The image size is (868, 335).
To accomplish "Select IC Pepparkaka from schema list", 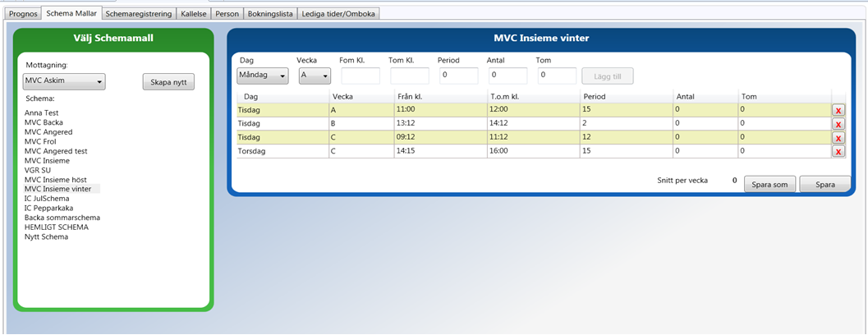I will coord(50,208).
